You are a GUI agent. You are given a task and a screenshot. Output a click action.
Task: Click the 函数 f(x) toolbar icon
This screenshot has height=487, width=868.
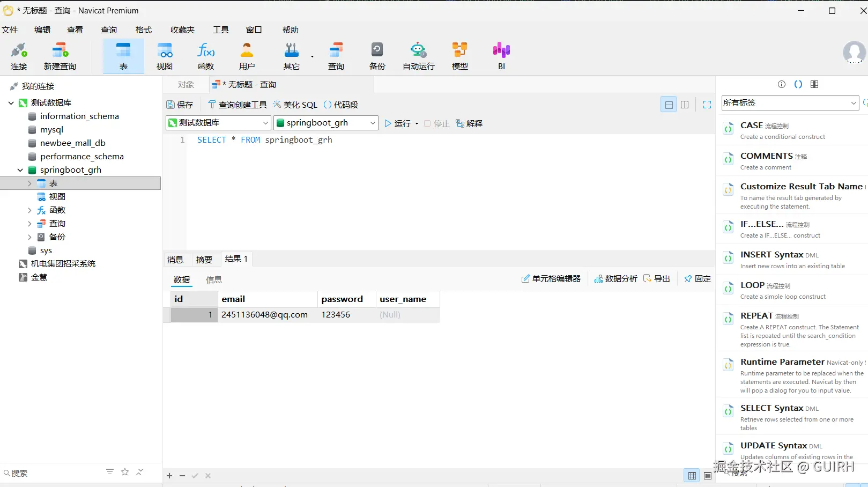point(206,56)
